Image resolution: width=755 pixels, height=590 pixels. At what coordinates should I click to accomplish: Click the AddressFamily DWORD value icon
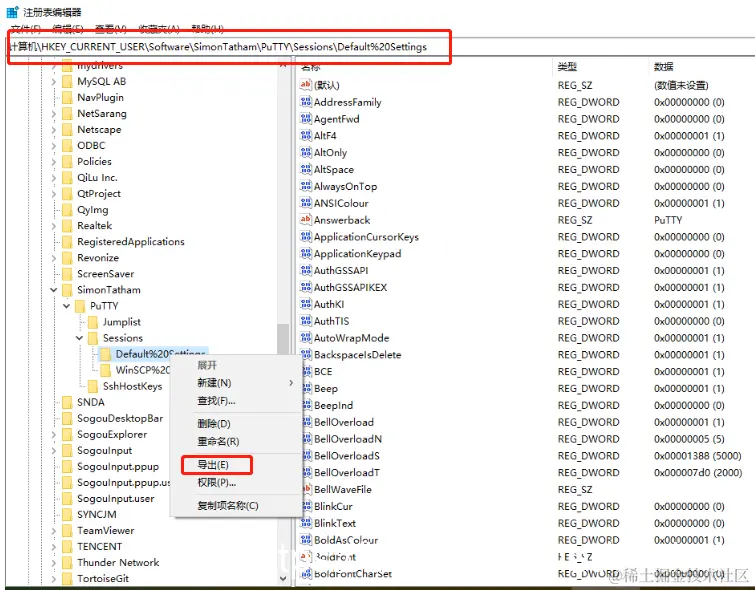click(x=306, y=102)
